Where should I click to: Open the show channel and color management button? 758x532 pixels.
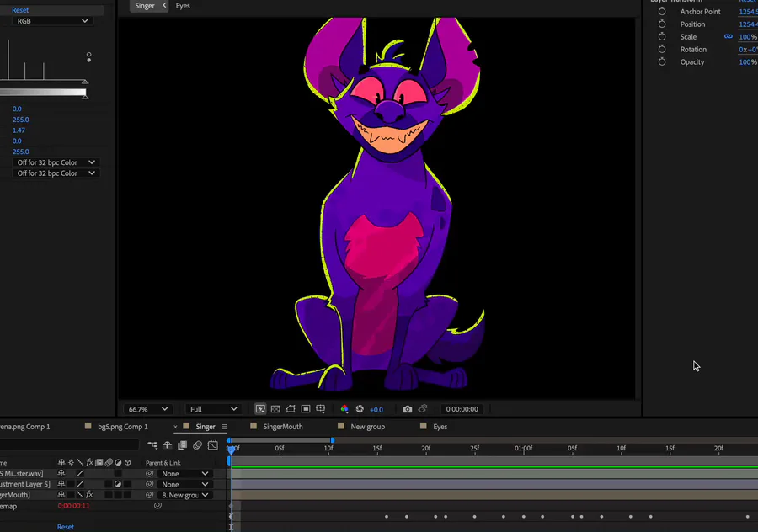344,409
